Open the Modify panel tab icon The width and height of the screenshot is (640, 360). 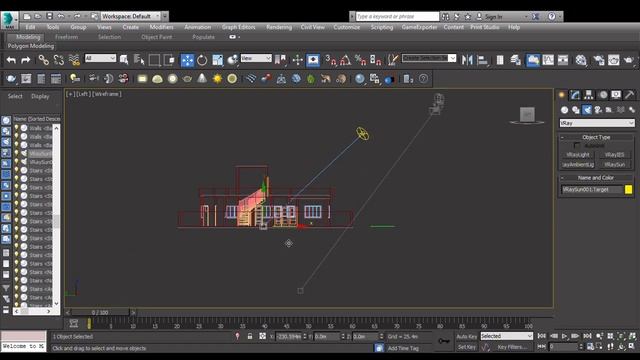click(x=575, y=95)
